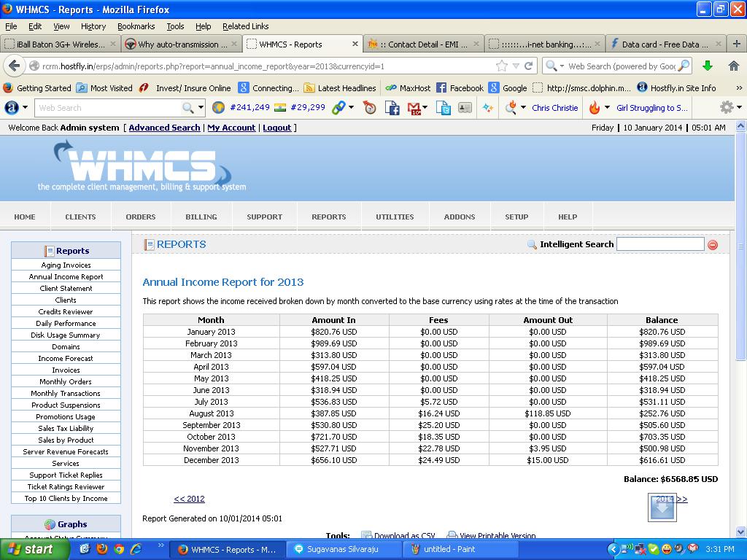The image size is (747, 560).
Task: Open untitled - Paint from the taskbar
Action: [x=449, y=549]
